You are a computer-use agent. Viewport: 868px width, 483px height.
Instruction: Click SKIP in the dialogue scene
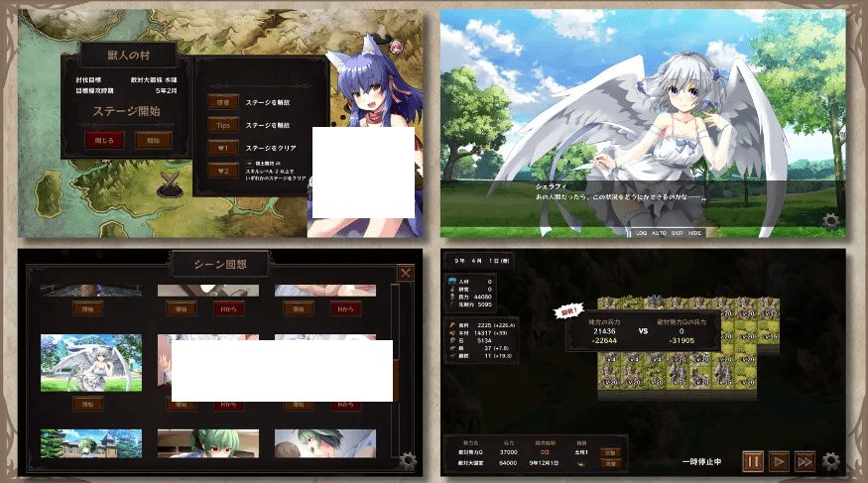[x=677, y=233]
